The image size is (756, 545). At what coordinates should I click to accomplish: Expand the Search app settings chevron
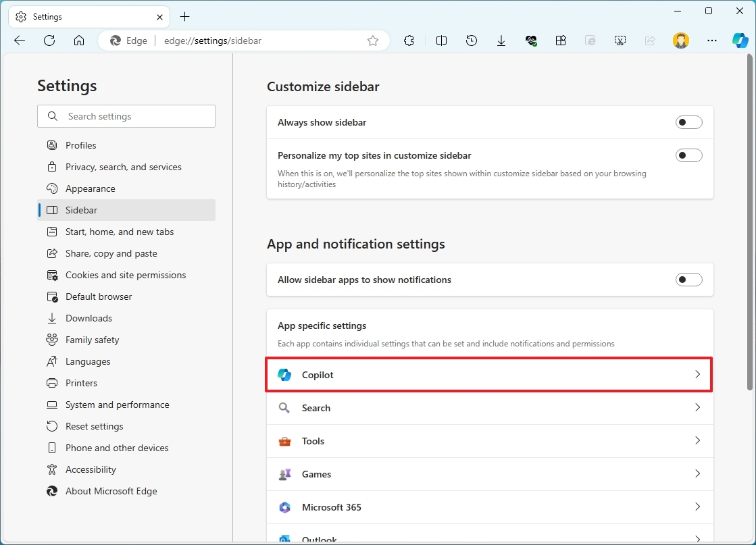tap(697, 408)
